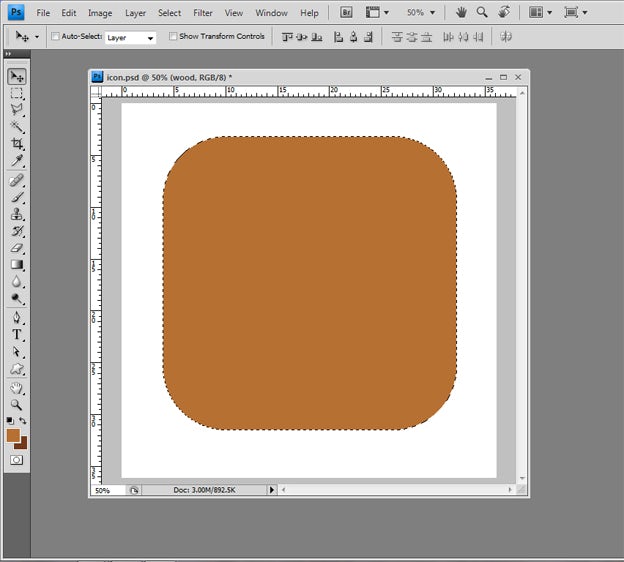This screenshot has height=562, width=624.
Task: Click the vertical scrollbar down arrow
Action: 522,478
